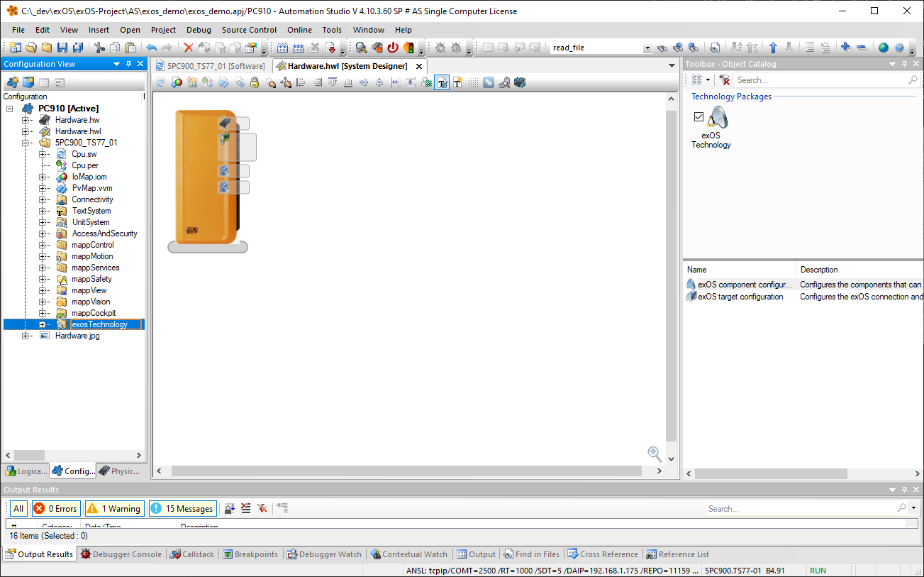
Task: Click the Save All icon
Action: (x=78, y=48)
